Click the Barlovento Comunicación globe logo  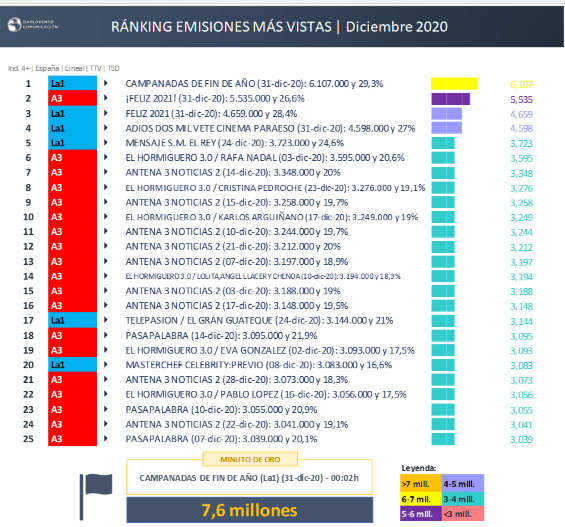point(15,25)
